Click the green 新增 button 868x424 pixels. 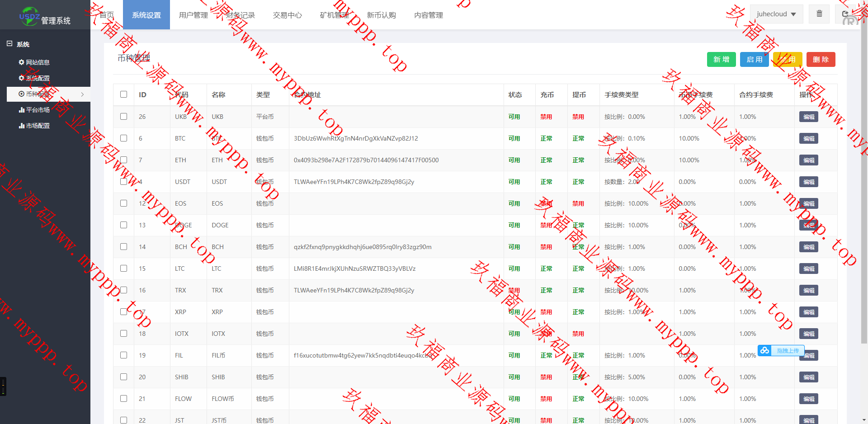(x=721, y=59)
